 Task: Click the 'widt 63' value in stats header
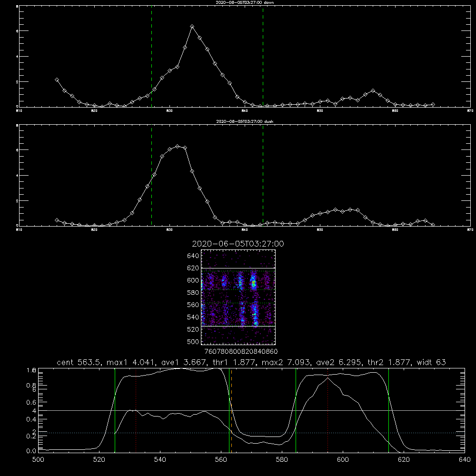coord(431,362)
